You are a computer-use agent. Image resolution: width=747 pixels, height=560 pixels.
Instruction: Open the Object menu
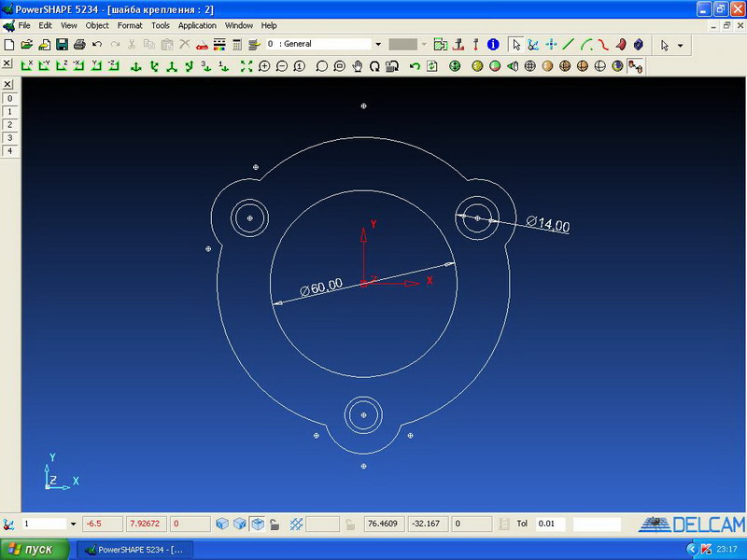[x=97, y=25]
